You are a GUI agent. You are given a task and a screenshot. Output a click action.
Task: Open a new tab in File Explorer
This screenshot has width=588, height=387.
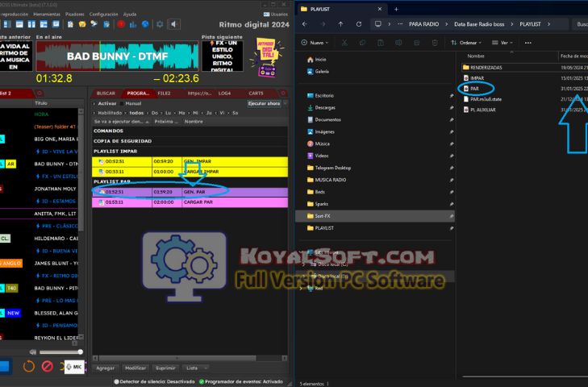(396, 9)
